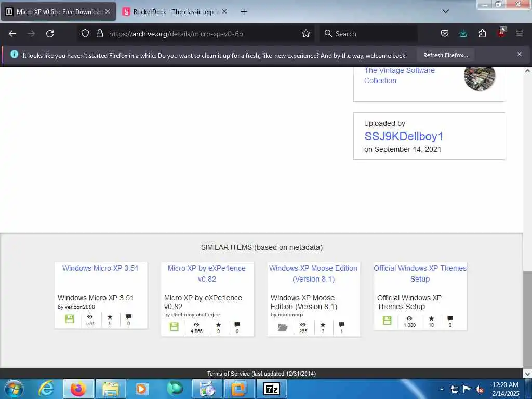
Task: Click the padlock site information icon
Action: [x=99, y=34]
